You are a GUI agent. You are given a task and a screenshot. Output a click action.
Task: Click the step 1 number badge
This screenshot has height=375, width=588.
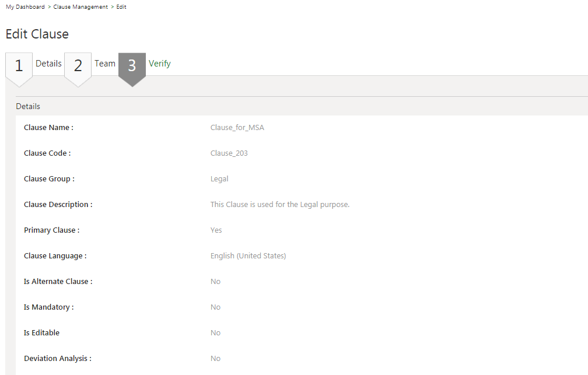click(19, 66)
